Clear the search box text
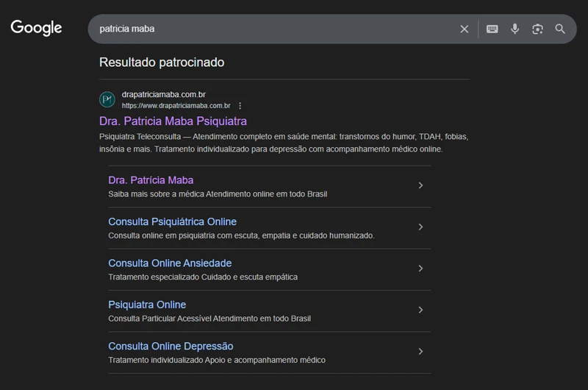588x390 pixels. (x=464, y=29)
